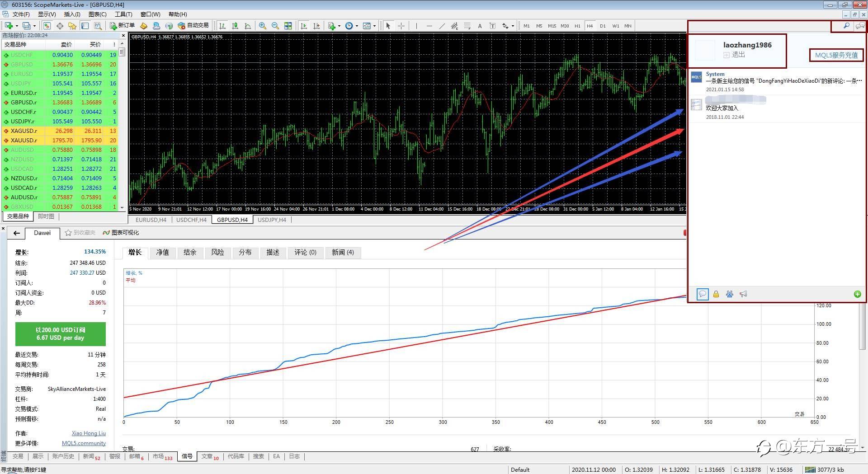Toggle the Market Watch window icon
The width and height of the screenshot is (868, 474).
tap(47, 26)
